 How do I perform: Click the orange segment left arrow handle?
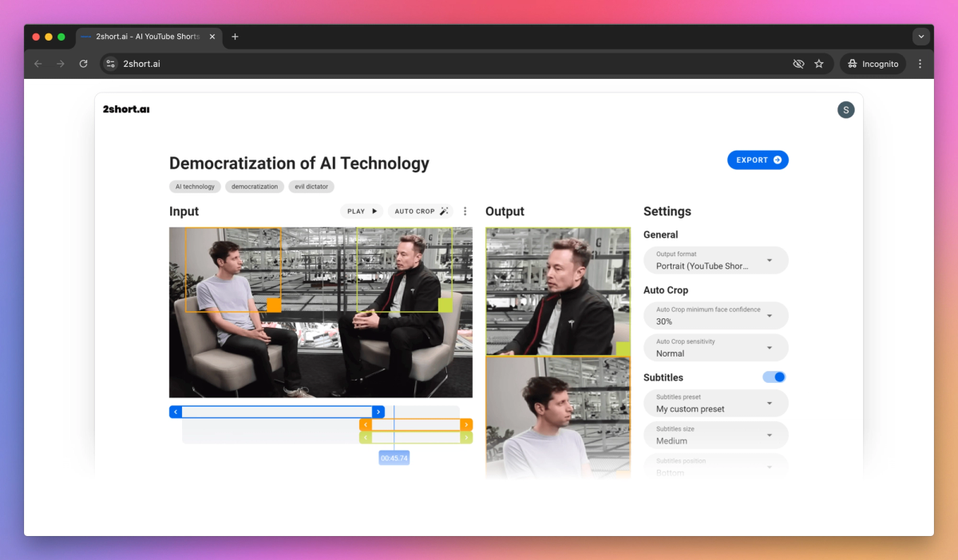click(366, 425)
